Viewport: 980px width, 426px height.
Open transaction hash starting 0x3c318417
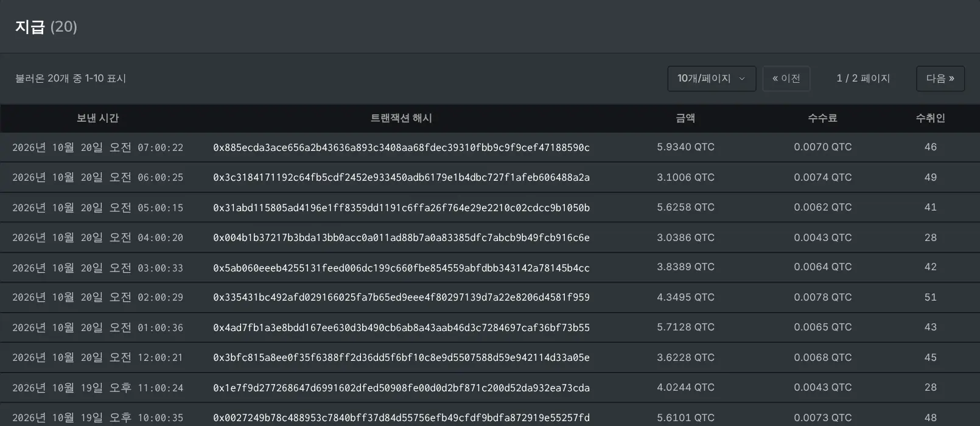point(401,178)
